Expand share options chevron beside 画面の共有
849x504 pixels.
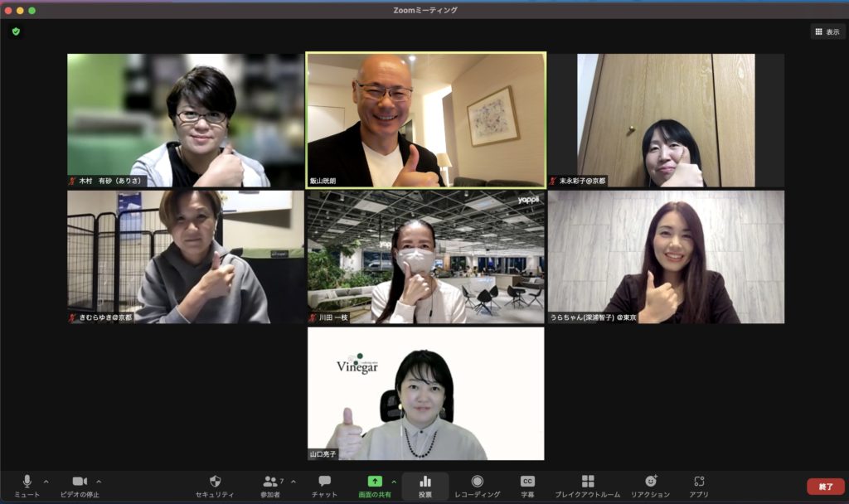coord(394,482)
